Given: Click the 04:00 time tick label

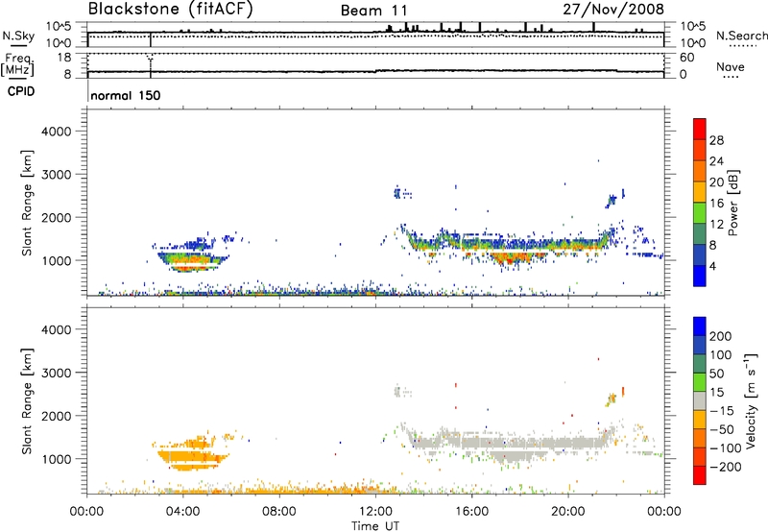Looking at the screenshot, I should tap(182, 512).
